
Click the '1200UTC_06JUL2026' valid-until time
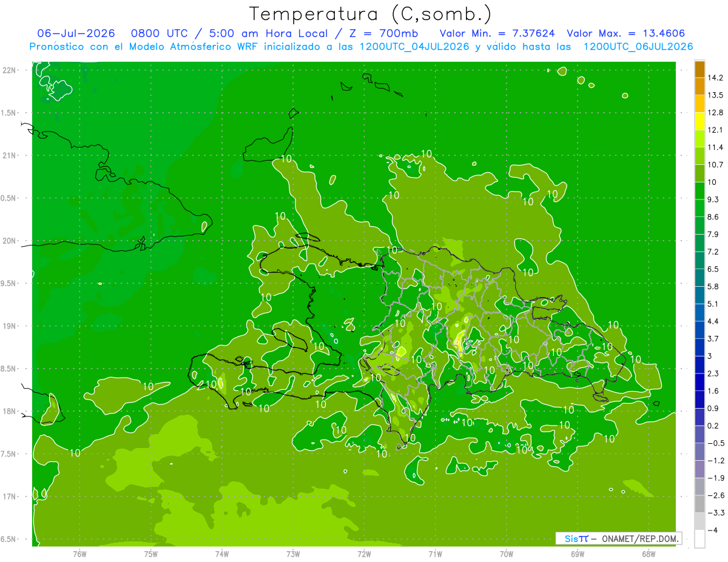(x=638, y=47)
